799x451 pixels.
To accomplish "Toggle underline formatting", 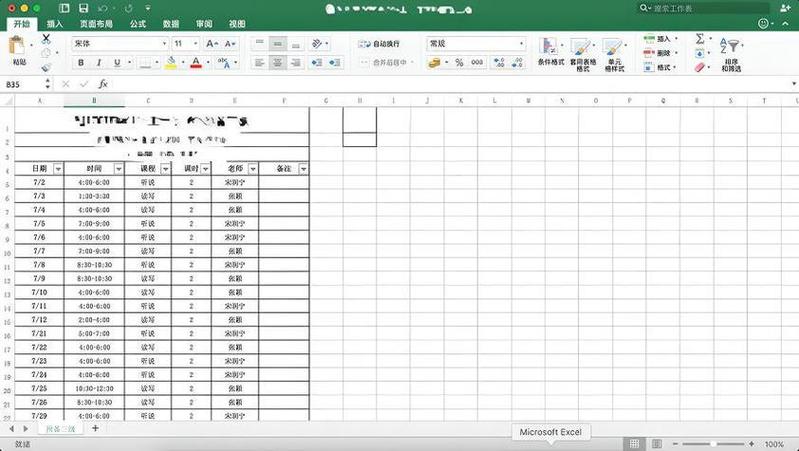I will click(117, 63).
